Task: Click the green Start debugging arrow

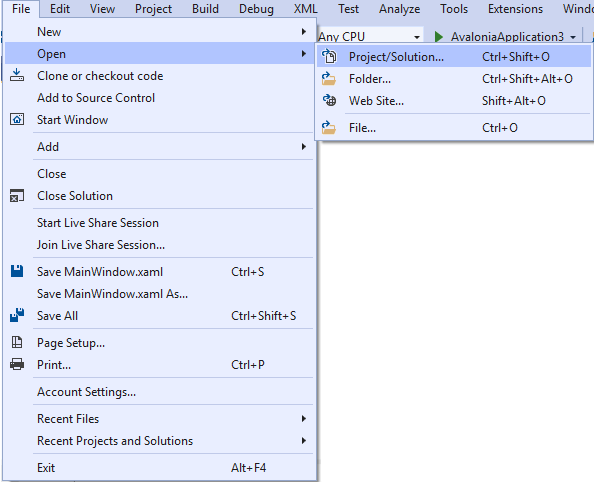Action: pos(439,37)
